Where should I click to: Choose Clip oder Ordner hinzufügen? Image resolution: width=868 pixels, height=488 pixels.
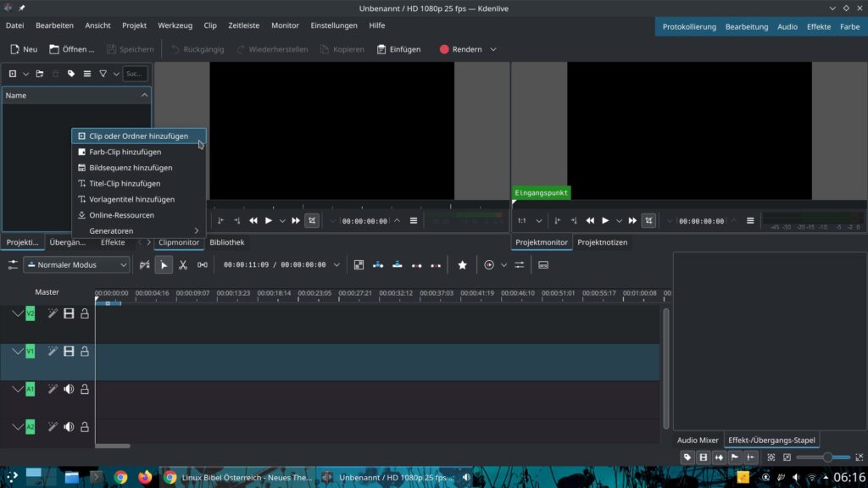[139, 136]
